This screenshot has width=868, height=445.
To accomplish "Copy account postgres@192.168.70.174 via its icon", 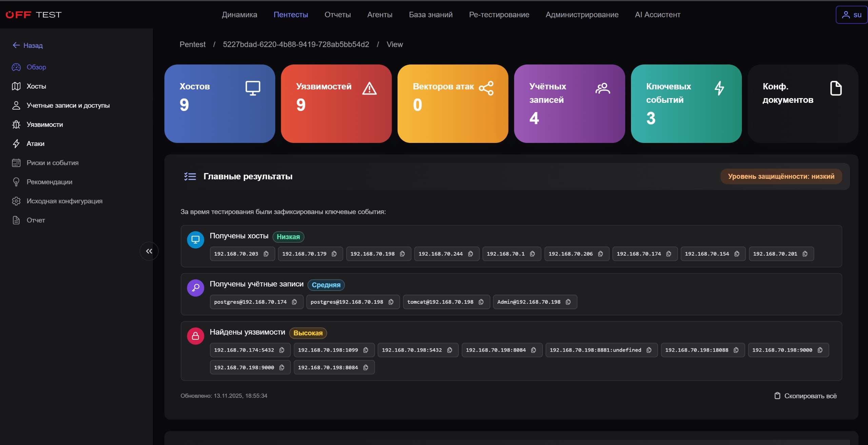I will pyautogui.click(x=294, y=302).
